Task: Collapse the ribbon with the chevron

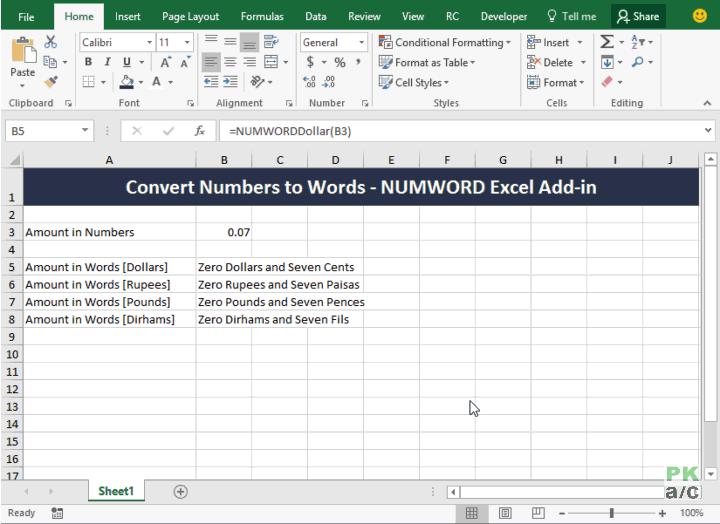Action: click(x=707, y=103)
